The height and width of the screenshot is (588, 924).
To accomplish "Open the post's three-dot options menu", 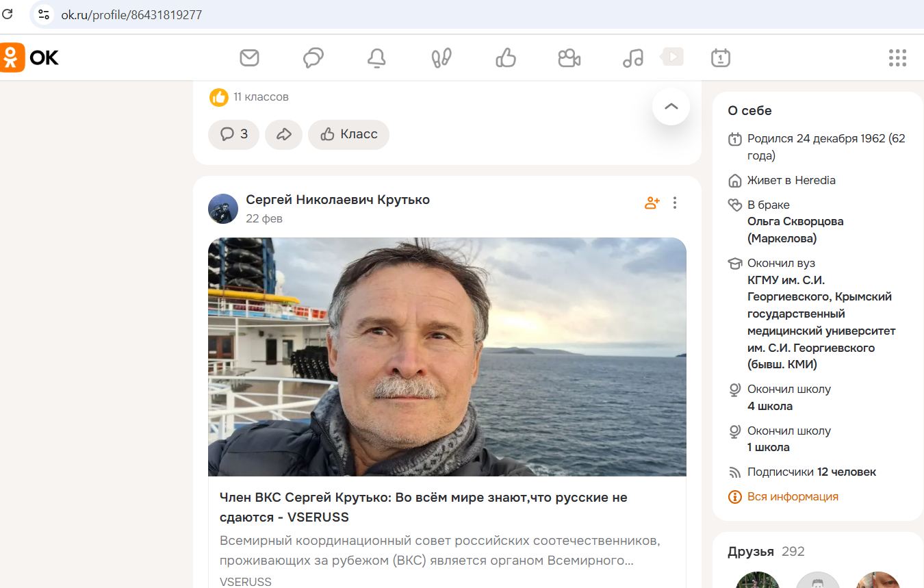I will 675,203.
